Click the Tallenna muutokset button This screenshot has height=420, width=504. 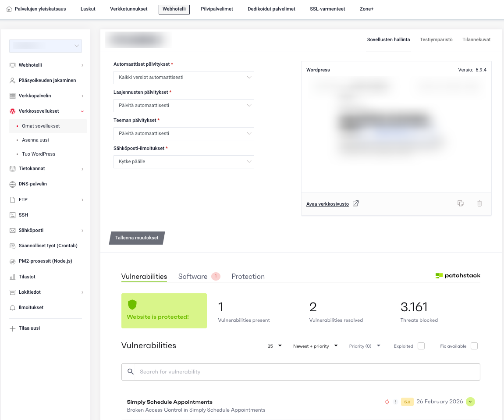(x=137, y=238)
